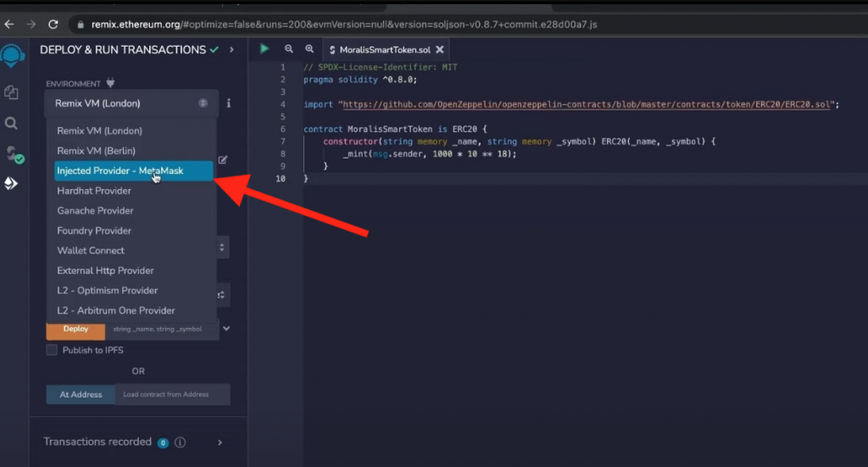Open the Remix VM (London) environment dropdown
This screenshot has height=467, width=868.
131,103
